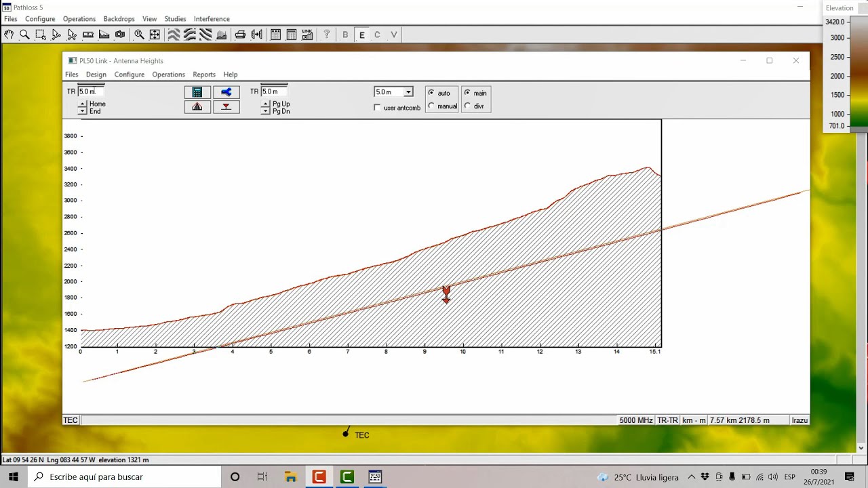Open Design menu in Antenna Heights window
This screenshot has width=868, height=488.
pos(96,75)
